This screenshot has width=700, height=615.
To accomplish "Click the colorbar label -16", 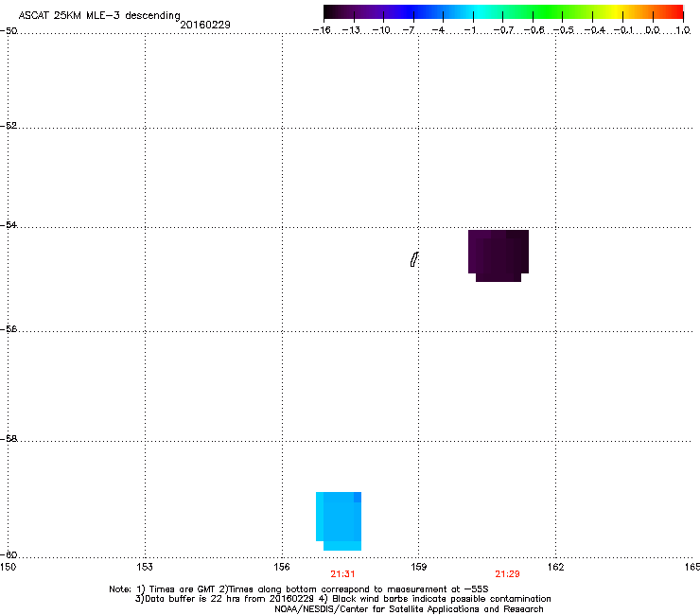I will [322, 30].
